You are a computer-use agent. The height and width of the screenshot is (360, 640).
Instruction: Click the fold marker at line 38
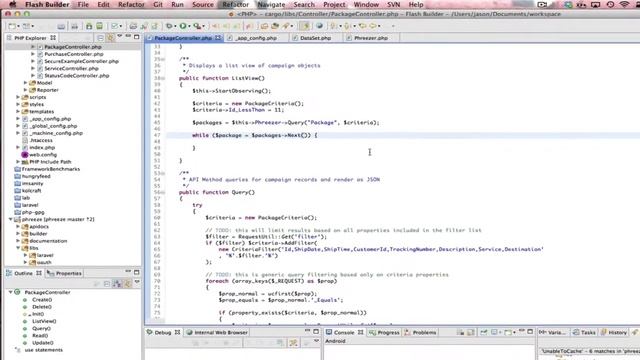[x=163, y=78]
